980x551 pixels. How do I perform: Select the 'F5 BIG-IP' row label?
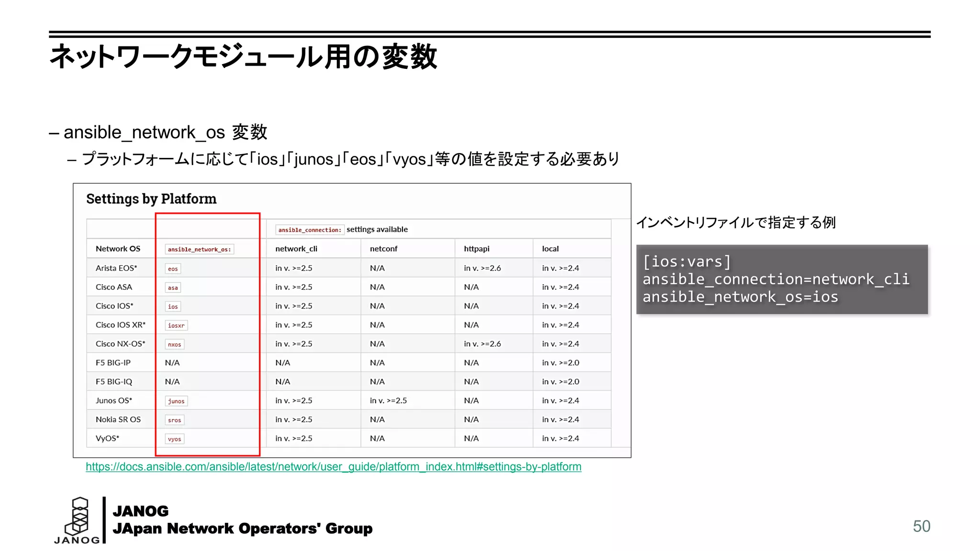113,363
